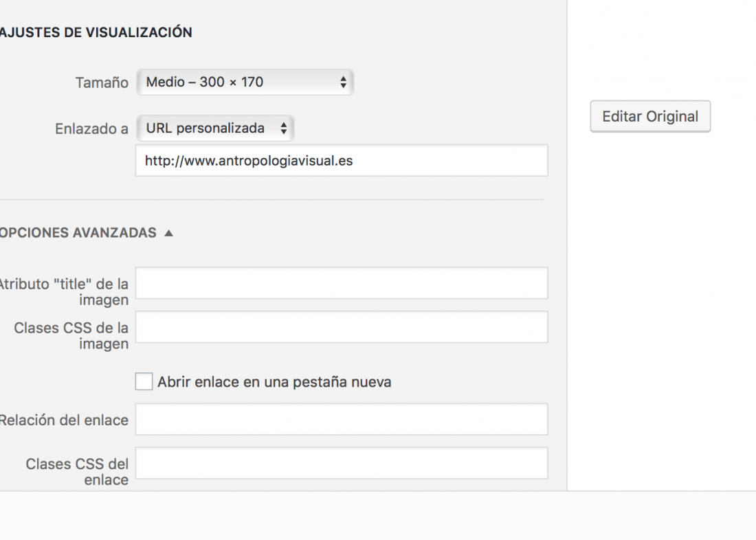756x540 pixels.
Task: Click the up-down arrows on URL personalizada select
Action: 283,128
